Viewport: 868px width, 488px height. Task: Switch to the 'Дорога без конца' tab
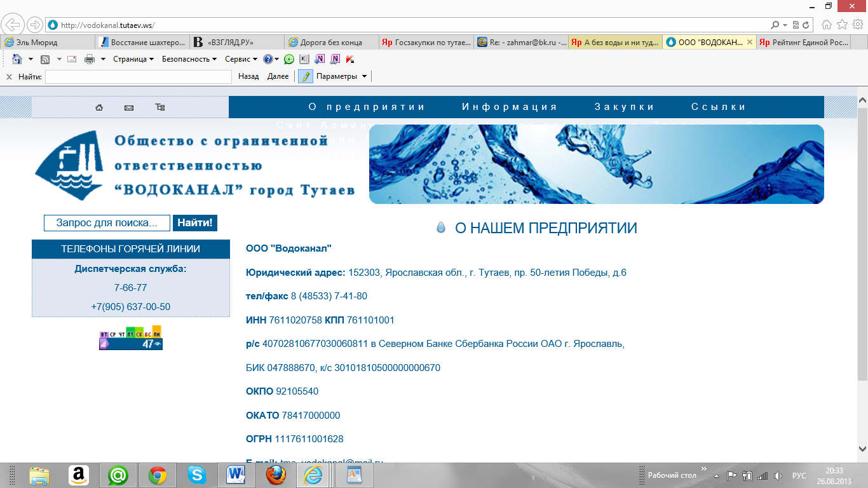[333, 42]
